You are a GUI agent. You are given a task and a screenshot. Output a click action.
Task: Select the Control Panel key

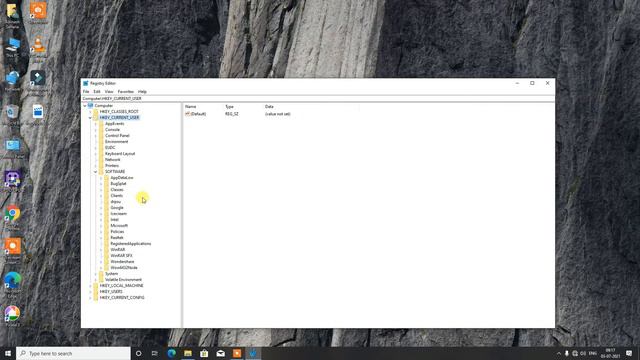(x=117, y=136)
